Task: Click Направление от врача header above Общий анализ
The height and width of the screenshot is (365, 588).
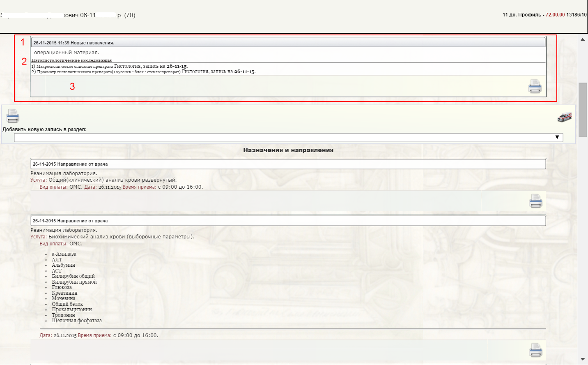Action: pos(70,164)
